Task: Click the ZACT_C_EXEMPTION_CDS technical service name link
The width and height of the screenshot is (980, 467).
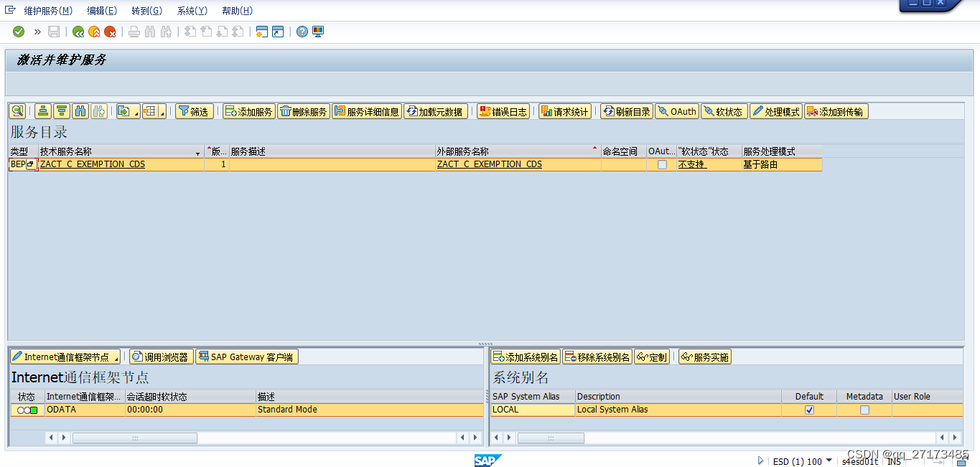Action: (x=93, y=164)
